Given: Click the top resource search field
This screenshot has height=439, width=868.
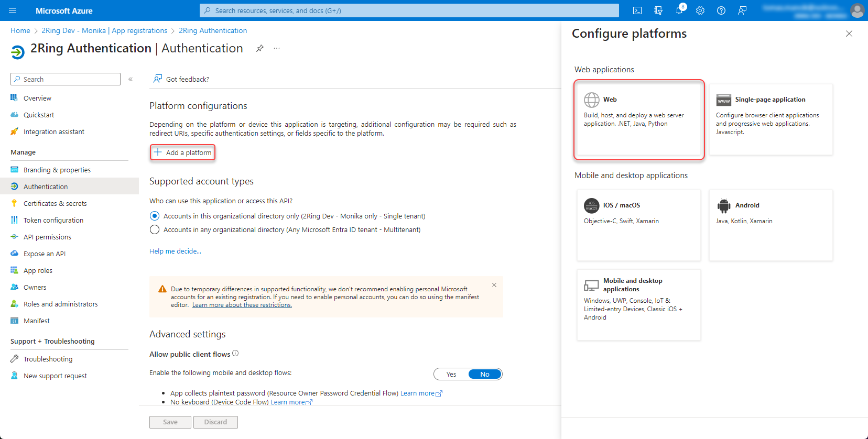Looking at the screenshot, I should click(409, 10).
